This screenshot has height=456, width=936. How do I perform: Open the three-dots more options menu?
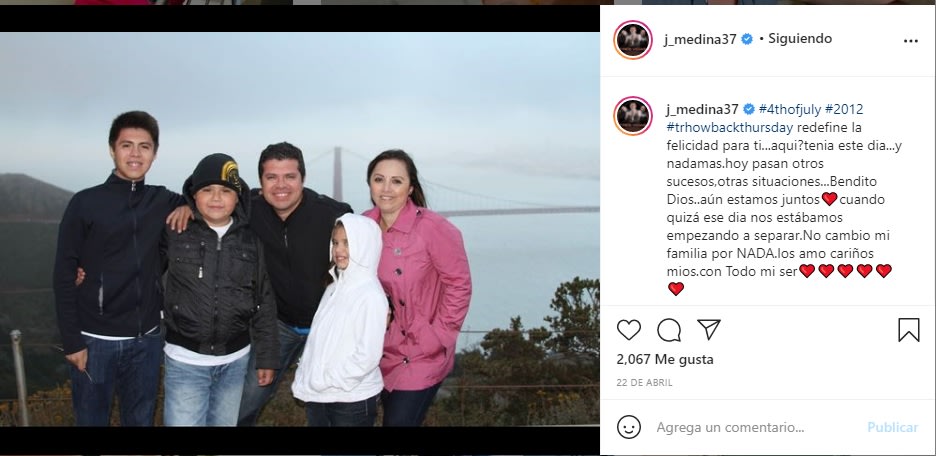tap(910, 41)
